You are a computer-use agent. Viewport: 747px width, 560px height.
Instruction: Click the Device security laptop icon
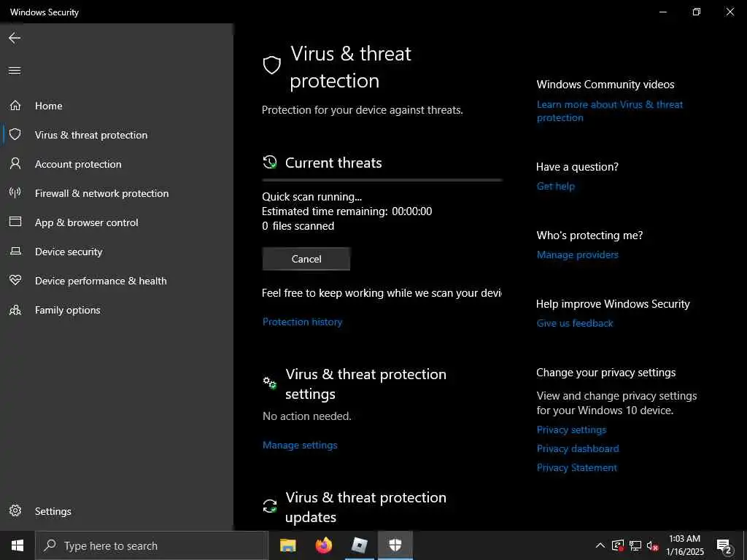[15, 252]
